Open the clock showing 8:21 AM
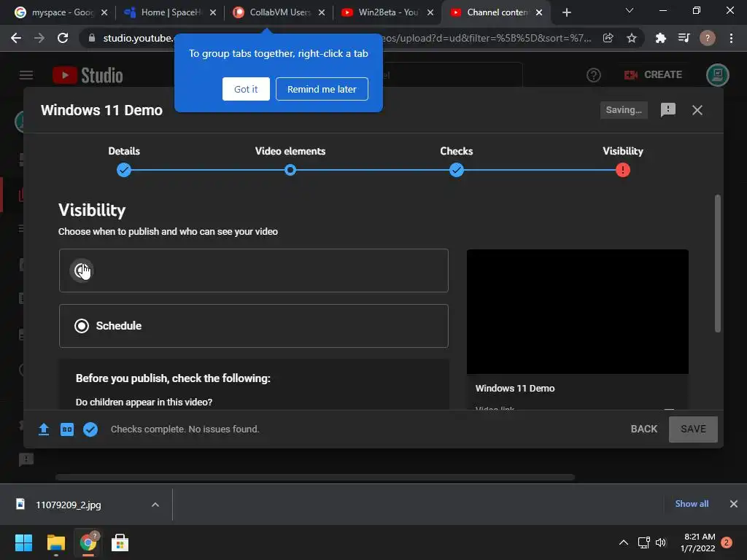747x560 pixels. tap(698, 542)
